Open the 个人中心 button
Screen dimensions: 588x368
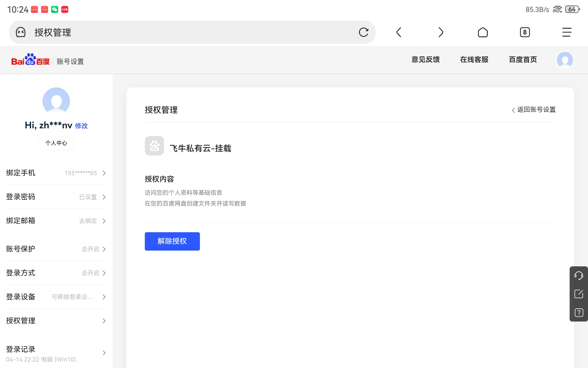click(x=56, y=143)
